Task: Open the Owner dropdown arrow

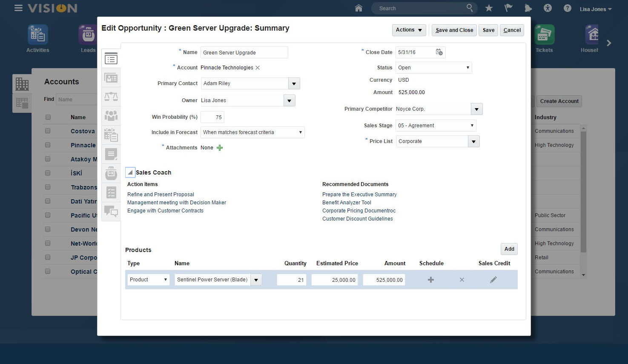Action: pyautogui.click(x=289, y=100)
